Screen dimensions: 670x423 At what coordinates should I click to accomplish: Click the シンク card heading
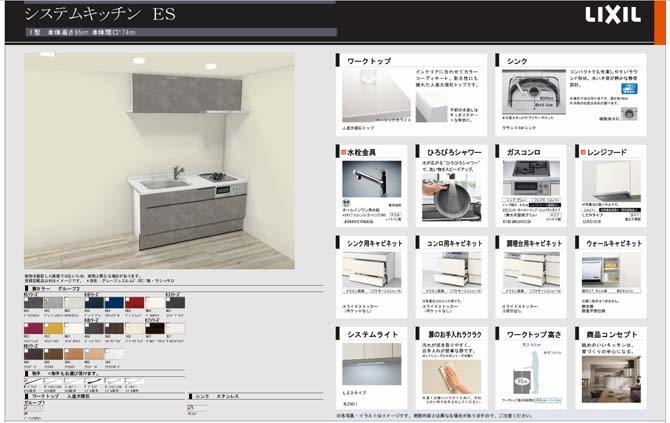[517, 61]
